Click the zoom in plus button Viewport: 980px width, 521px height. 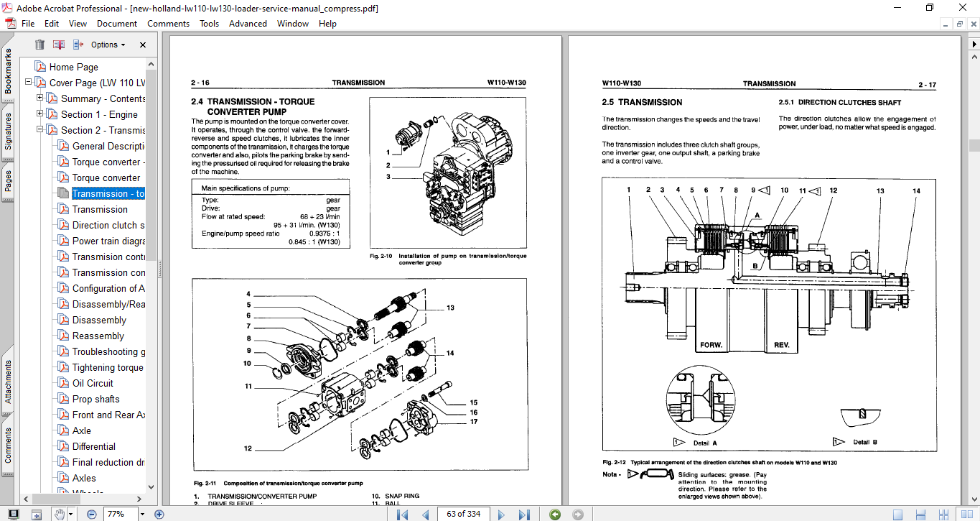click(x=159, y=514)
